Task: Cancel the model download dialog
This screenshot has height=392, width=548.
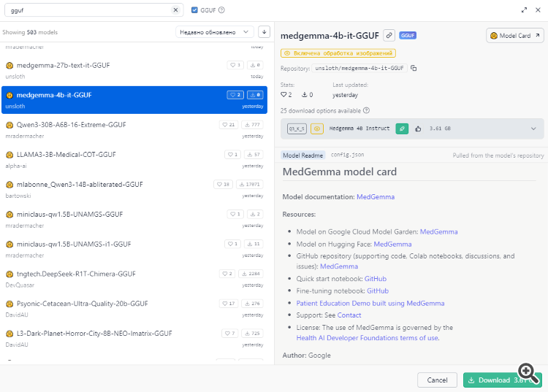Action: tap(437, 380)
